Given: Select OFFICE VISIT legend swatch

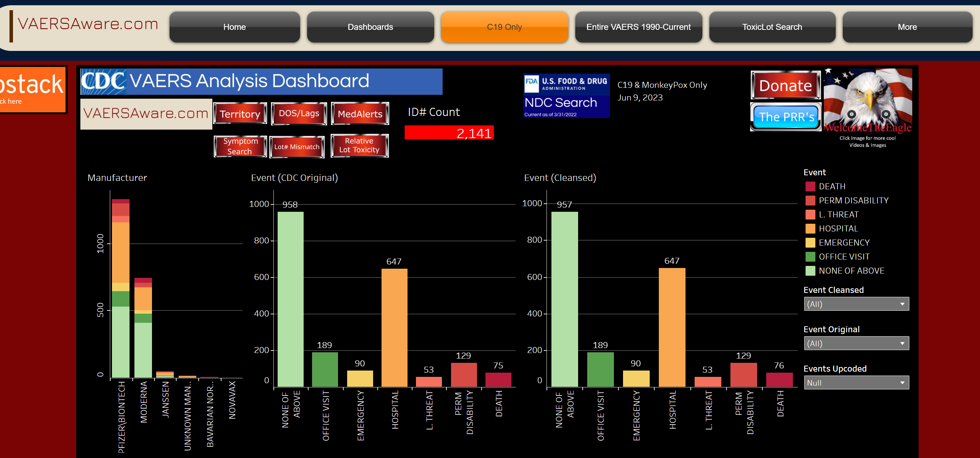Looking at the screenshot, I should 810,257.
